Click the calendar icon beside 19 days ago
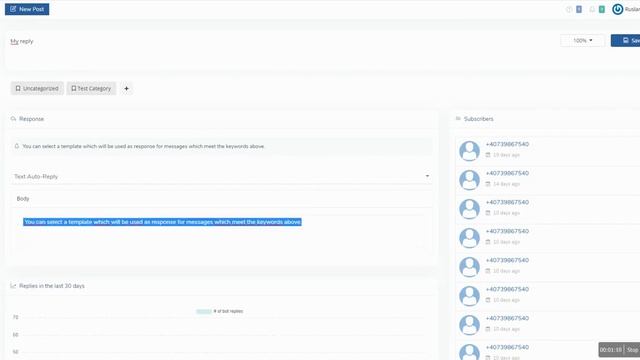 [x=488, y=155]
